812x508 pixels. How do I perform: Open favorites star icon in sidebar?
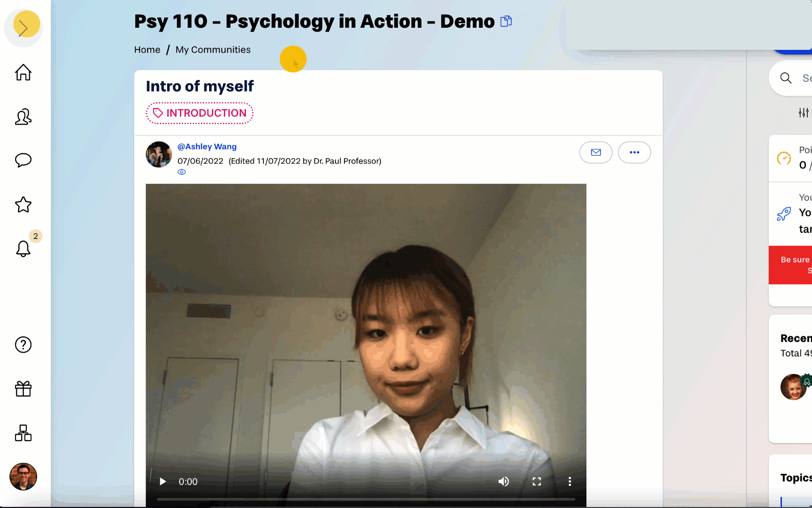(x=23, y=205)
